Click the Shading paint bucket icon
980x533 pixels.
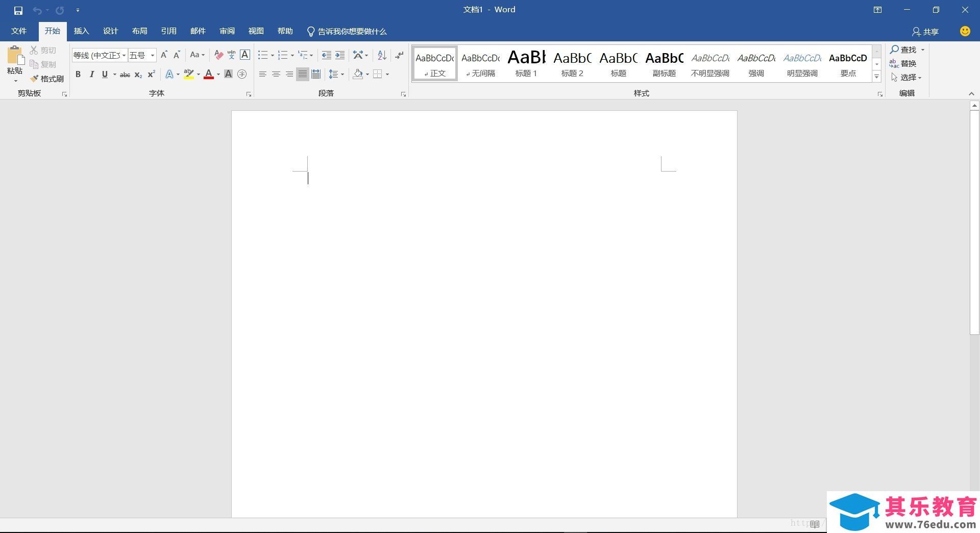coord(358,74)
